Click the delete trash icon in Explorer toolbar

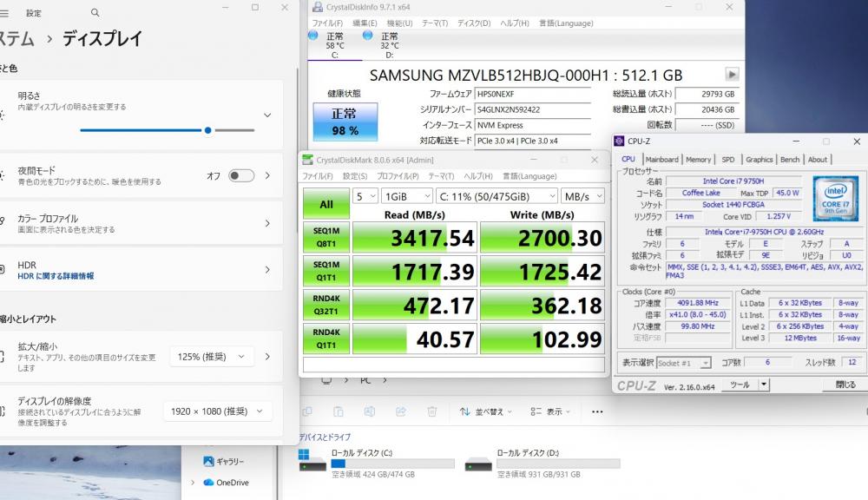point(431,411)
